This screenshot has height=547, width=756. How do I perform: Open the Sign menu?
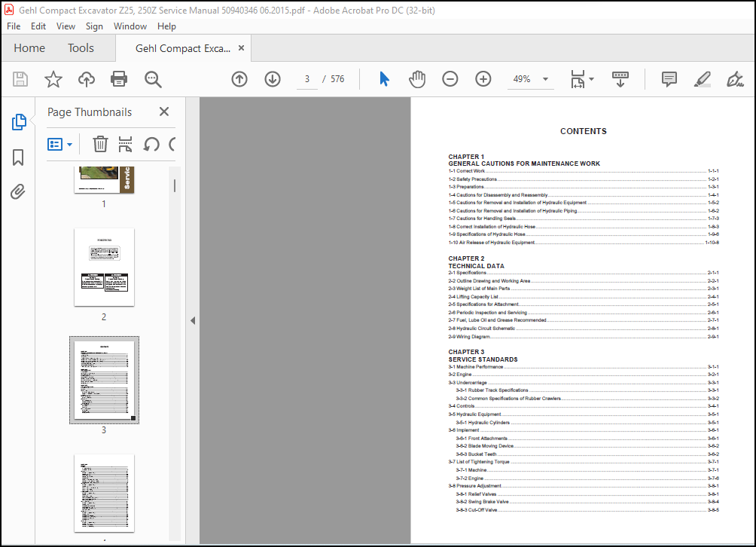pyautogui.click(x=94, y=26)
